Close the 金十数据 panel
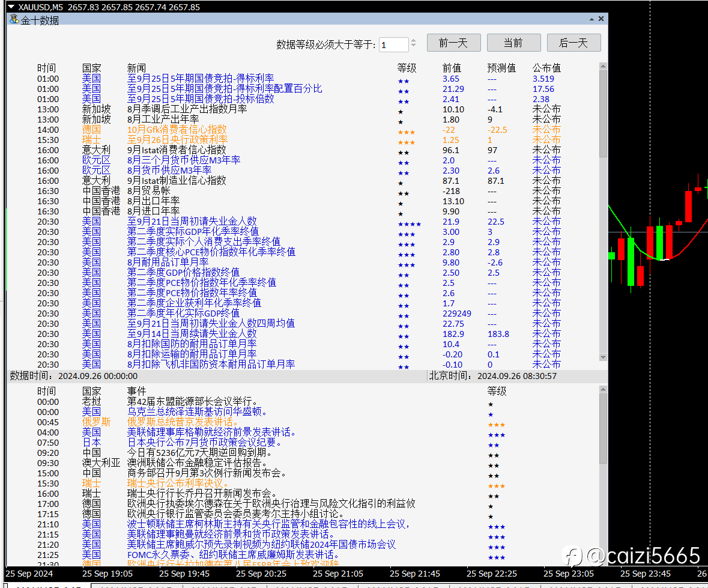708x588 pixels. pyautogui.click(x=601, y=19)
